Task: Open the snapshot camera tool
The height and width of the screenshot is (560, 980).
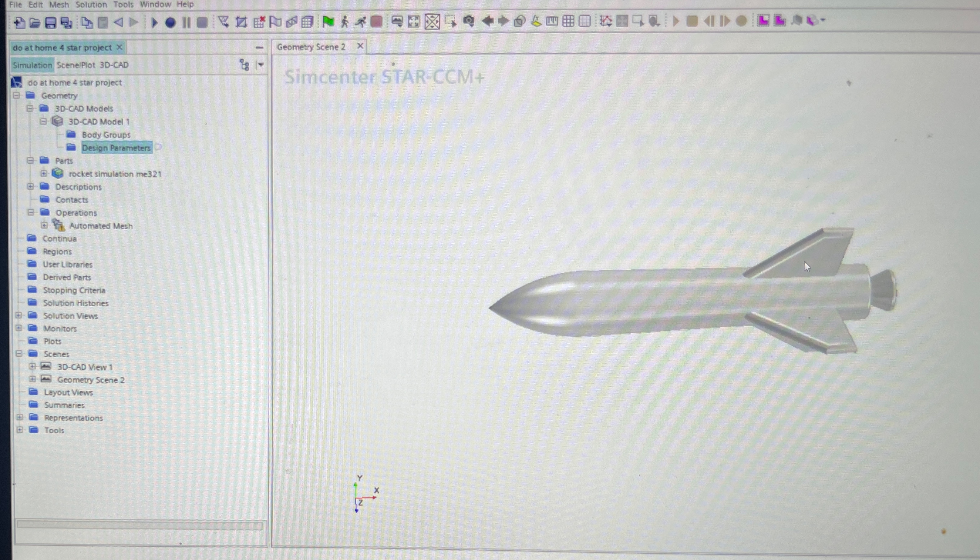Action: pos(469,22)
